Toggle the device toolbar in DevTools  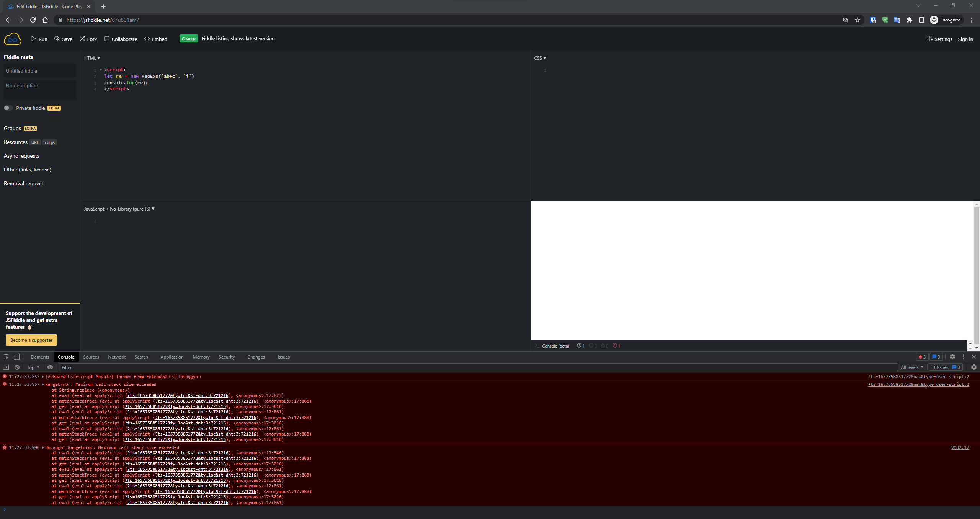click(16, 357)
